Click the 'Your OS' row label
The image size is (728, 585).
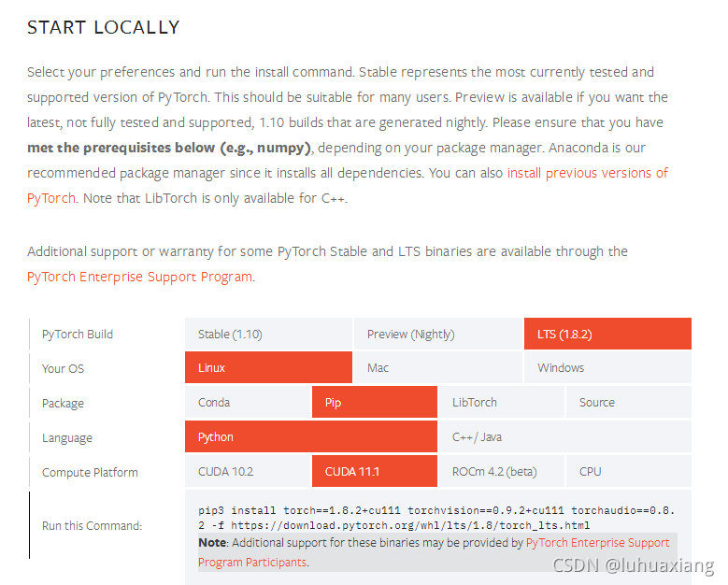coord(64,368)
